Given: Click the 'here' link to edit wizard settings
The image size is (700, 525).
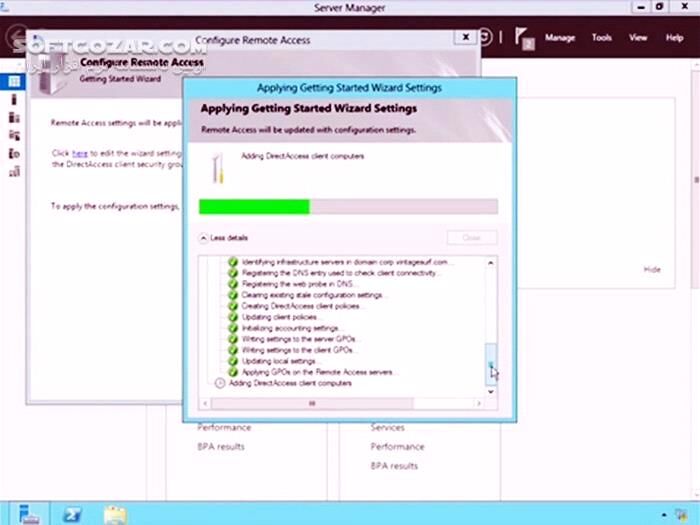Looking at the screenshot, I should [x=80, y=153].
